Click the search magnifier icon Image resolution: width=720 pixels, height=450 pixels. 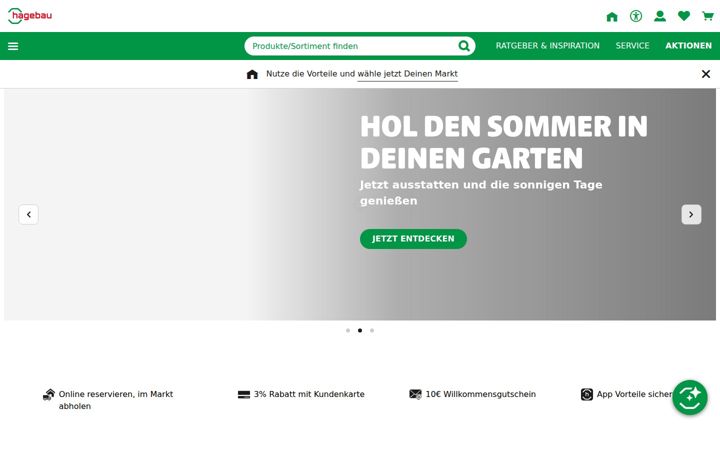click(464, 46)
